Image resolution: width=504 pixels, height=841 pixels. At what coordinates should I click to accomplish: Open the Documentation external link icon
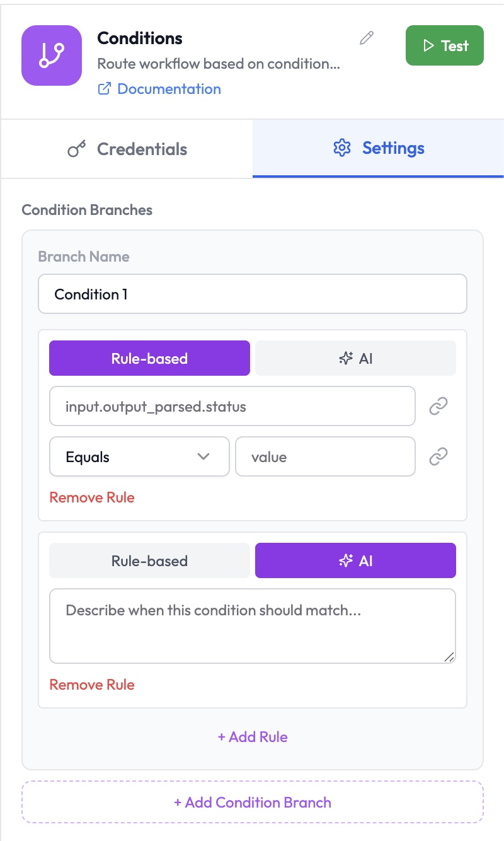pyautogui.click(x=104, y=89)
